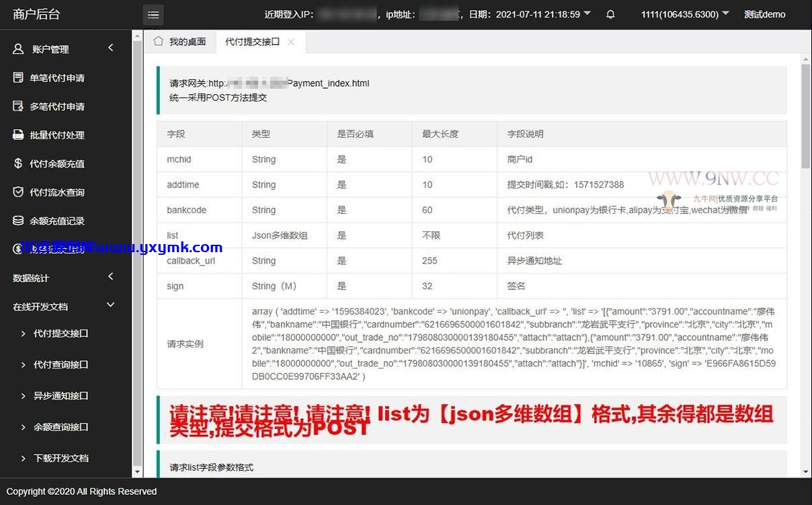Open the notification bell

click(610, 14)
